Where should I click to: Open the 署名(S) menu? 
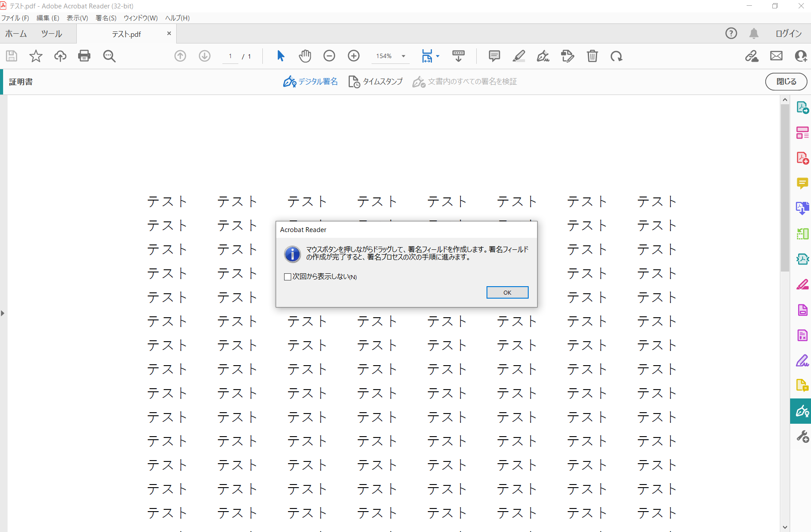106,18
